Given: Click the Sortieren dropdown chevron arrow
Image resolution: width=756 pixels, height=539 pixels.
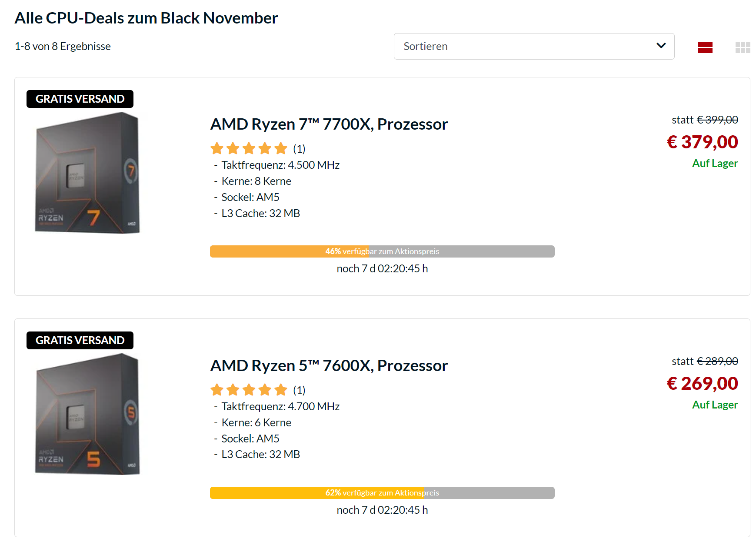Looking at the screenshot, I should click(x=661, y=46).
